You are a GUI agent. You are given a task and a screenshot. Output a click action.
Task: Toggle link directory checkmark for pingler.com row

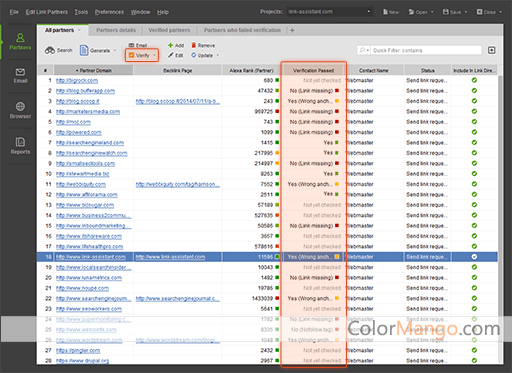click(474, 350)
